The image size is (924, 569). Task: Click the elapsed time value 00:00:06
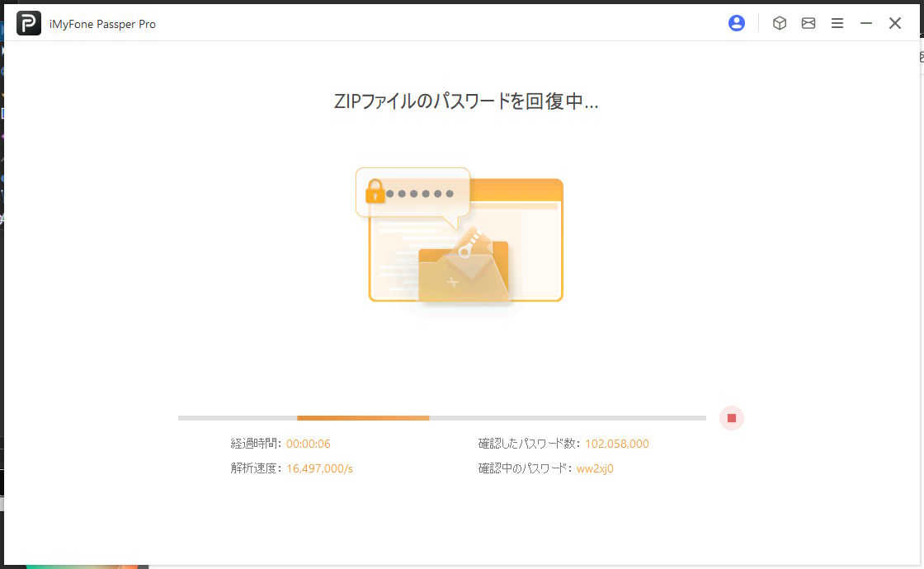pyautogui.click(x=309, y=444)
